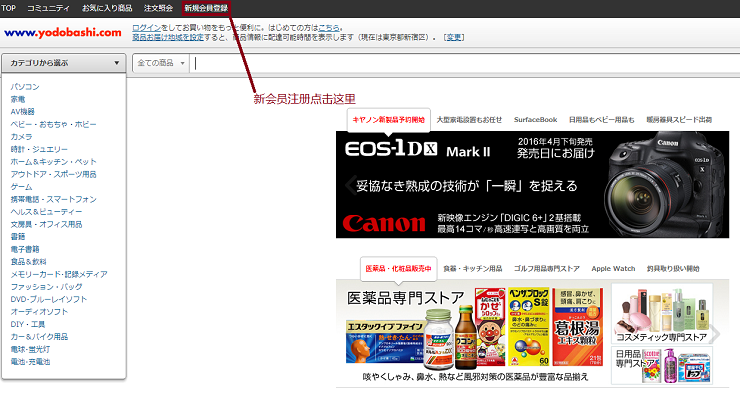Open お気に入り商品 in top menu
740x393 pixels.
coord(107,8)
